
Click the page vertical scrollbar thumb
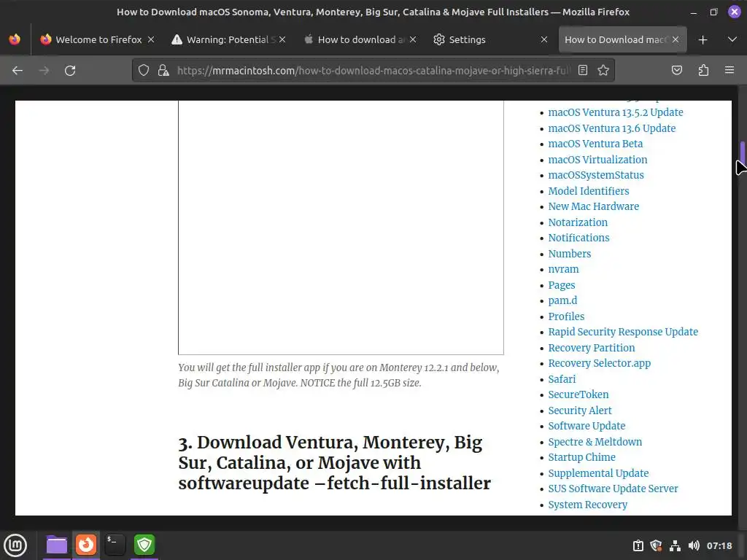(x=743, y=153)
